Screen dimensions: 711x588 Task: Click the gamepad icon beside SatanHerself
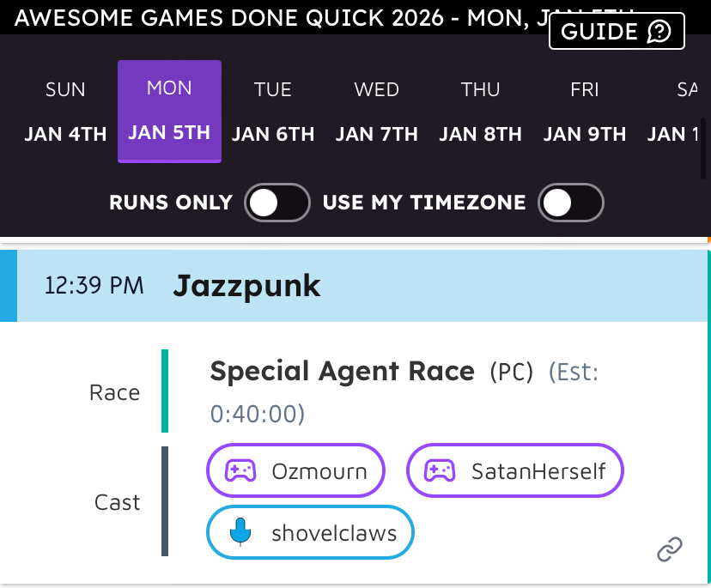440,470
